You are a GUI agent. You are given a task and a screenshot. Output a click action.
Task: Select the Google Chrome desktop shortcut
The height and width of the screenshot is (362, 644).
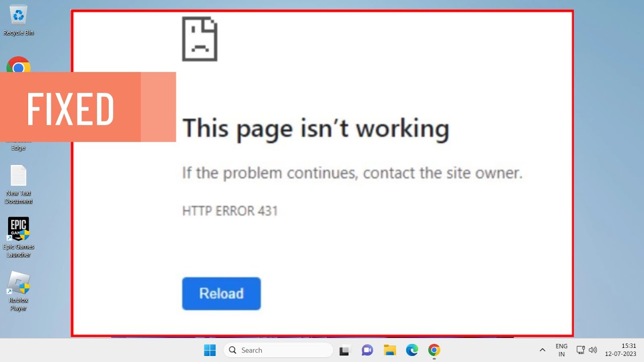19,65
